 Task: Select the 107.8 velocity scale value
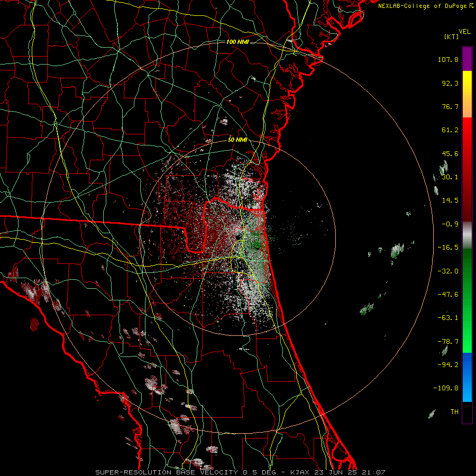[448, 59]
